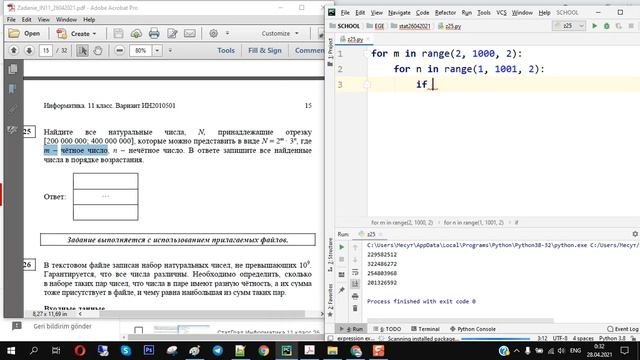Click Run console settings gear icon

tap(635, 234)
